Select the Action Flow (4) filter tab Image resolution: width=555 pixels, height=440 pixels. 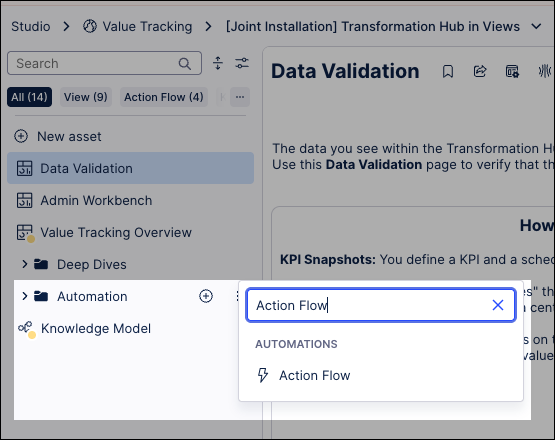[x=164, y=97]
